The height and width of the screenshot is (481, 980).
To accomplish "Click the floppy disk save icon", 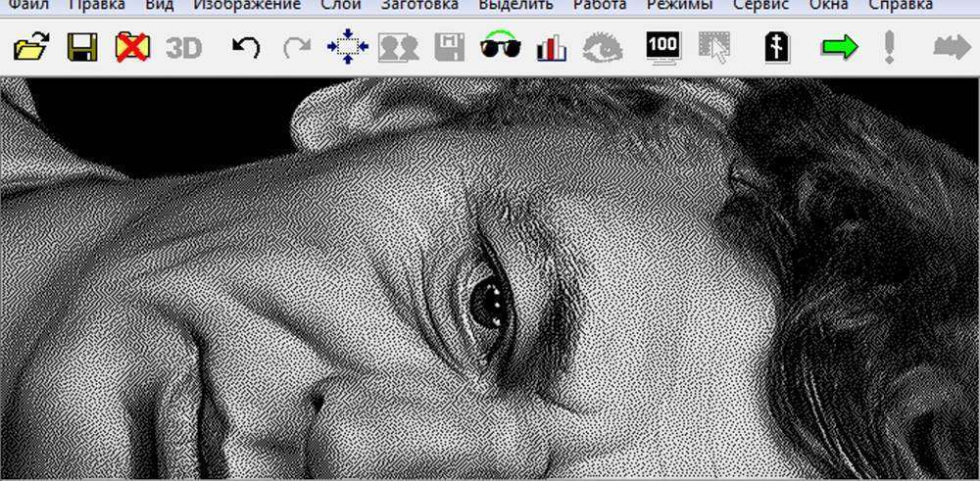I will pos(82,47).
